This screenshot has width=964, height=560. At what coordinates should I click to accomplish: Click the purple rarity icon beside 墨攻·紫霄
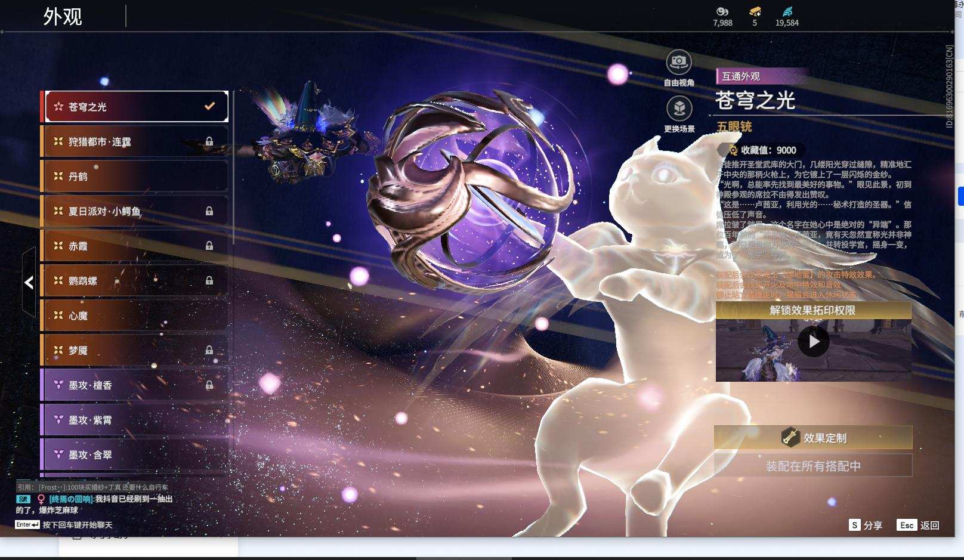58,420
